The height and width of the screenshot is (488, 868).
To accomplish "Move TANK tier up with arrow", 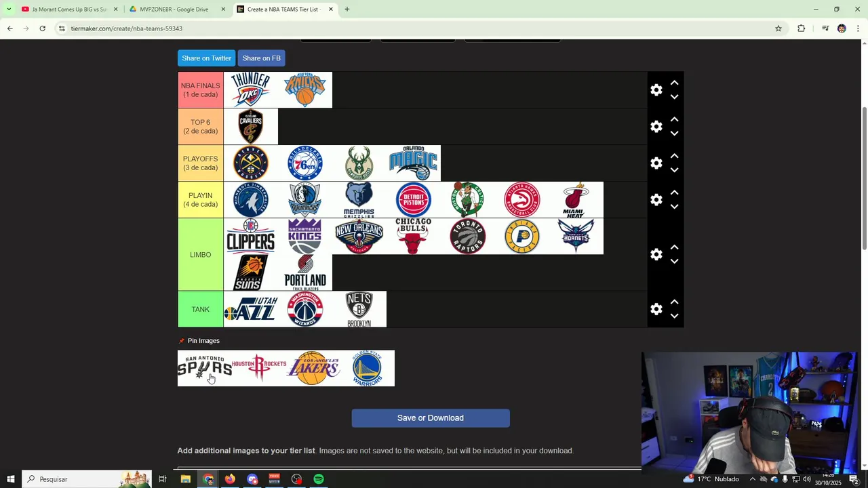I will [x=674, y=302].
